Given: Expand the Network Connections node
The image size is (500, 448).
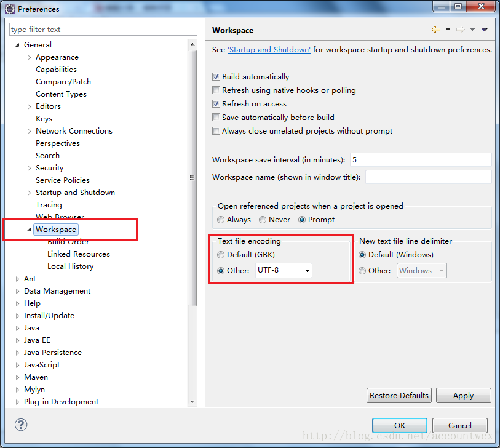Looking at the screenshot, I should (x=29, y=131).
